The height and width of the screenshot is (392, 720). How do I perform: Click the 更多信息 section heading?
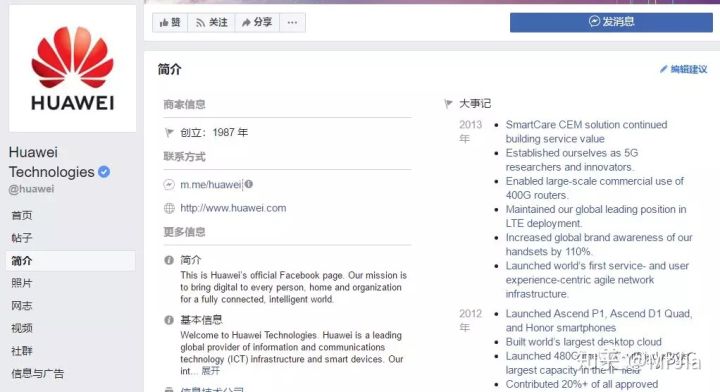point(184,232)
